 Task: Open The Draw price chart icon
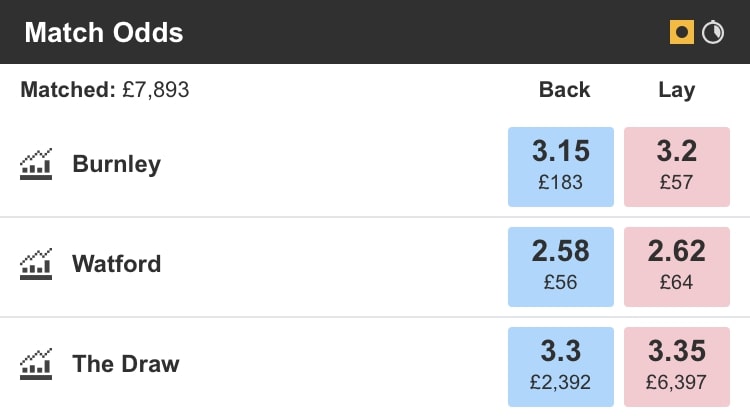click(36, 364)
